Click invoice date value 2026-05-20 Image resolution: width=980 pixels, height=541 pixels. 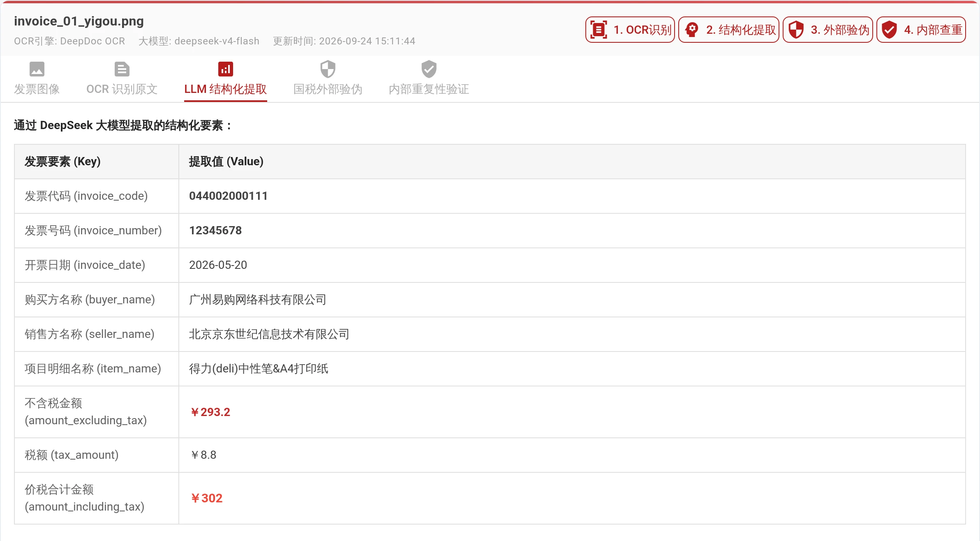218,265
